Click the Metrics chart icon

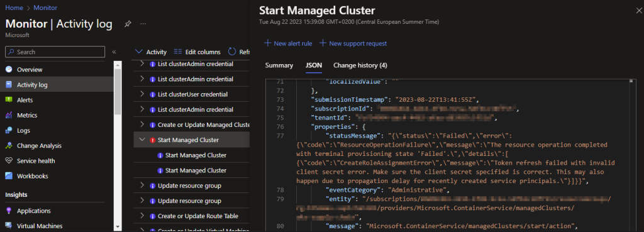click(x=9, y=115)
